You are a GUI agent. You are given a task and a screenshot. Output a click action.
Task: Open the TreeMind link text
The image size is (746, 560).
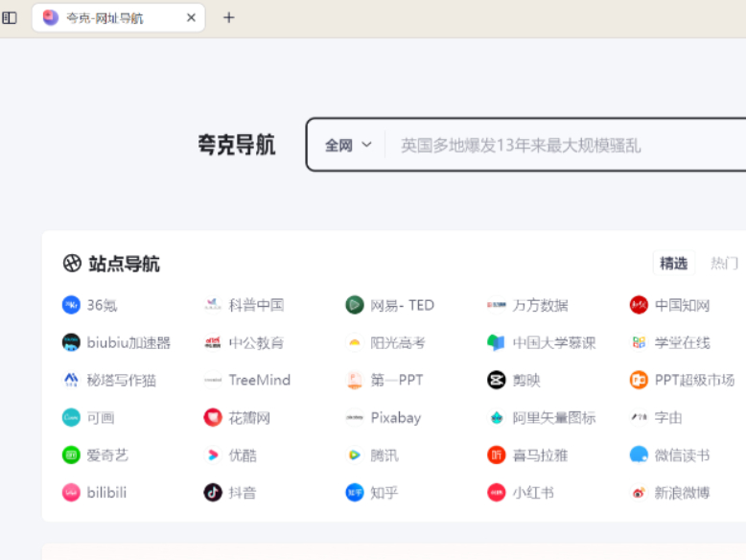pos(260,380)
